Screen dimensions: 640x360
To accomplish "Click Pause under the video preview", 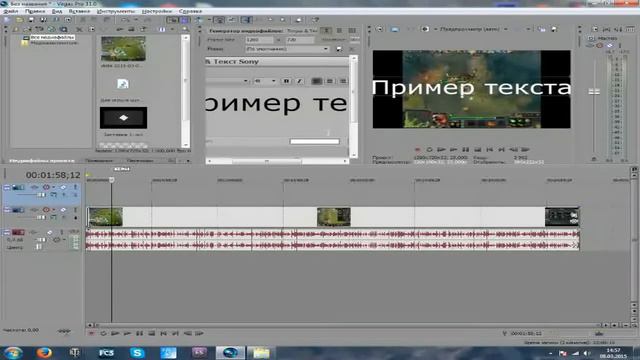I will click(465, 150).
